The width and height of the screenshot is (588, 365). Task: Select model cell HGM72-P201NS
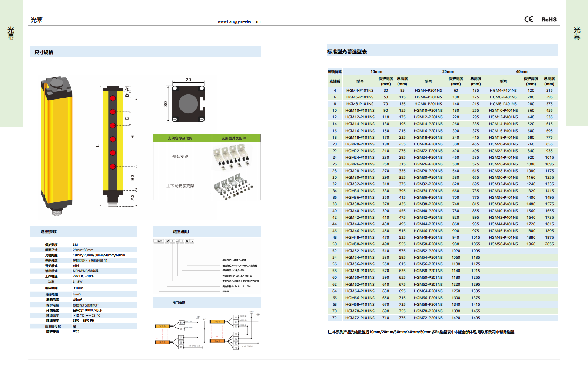pyautogui.click(x=428, y=318)
